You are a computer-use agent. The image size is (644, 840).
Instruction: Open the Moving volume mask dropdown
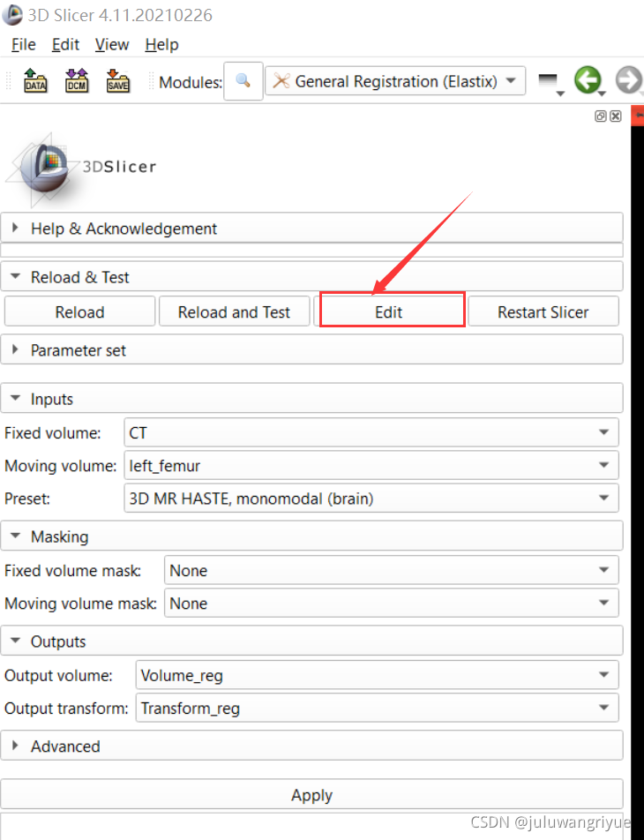[x=392, y=604]
